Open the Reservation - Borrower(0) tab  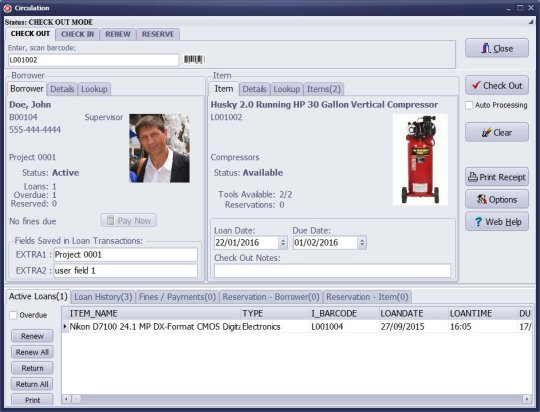(x=271, y=297)
